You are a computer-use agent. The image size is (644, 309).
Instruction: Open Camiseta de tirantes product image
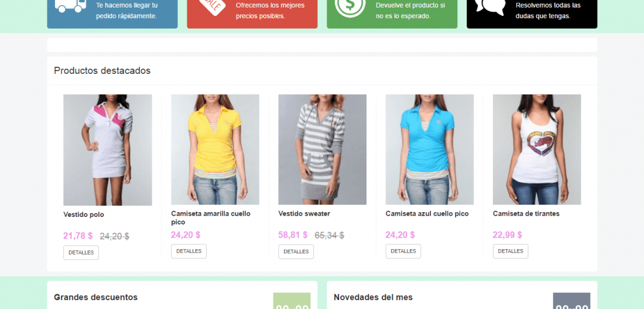point(537,150)
